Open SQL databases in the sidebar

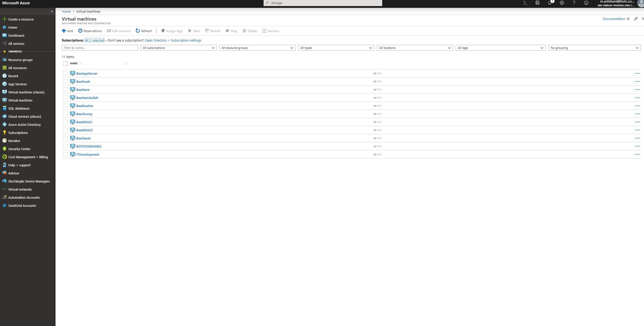point(19,108)
